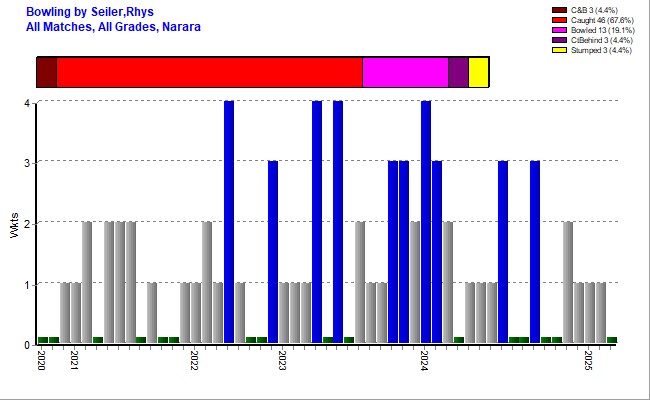Viewport: 650px width, 400px height.
Task: Click the yellow Stumped segment in stacked bar
Action: 478,72
